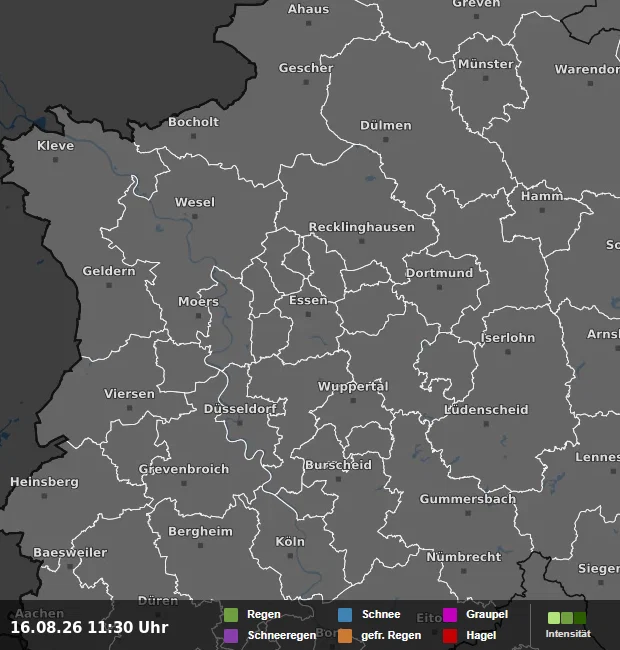Click the Gescher city label
The height and width of the screenshot is (650, 620).
306,68
